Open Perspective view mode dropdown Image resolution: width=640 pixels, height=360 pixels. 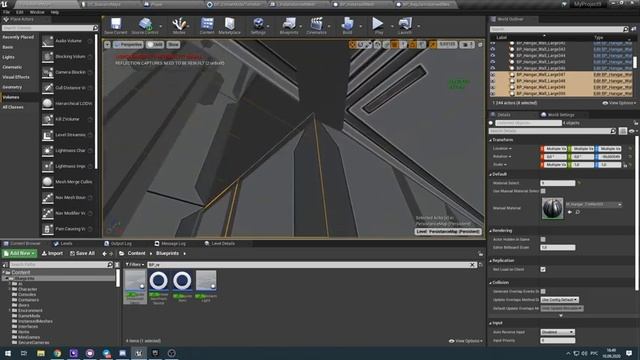128,44
